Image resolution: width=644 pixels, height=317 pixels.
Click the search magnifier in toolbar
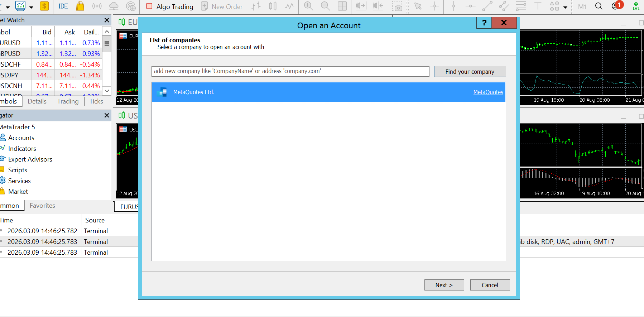[599, 6]
